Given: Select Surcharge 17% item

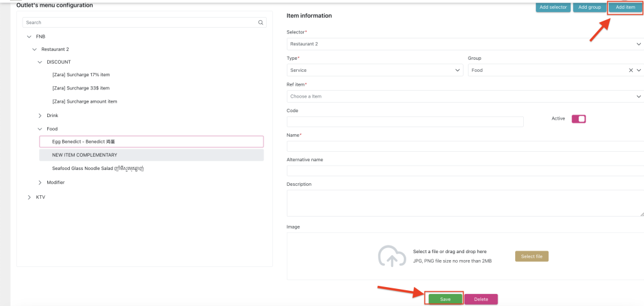Looking at the screenshot, I should click(81, 75).
